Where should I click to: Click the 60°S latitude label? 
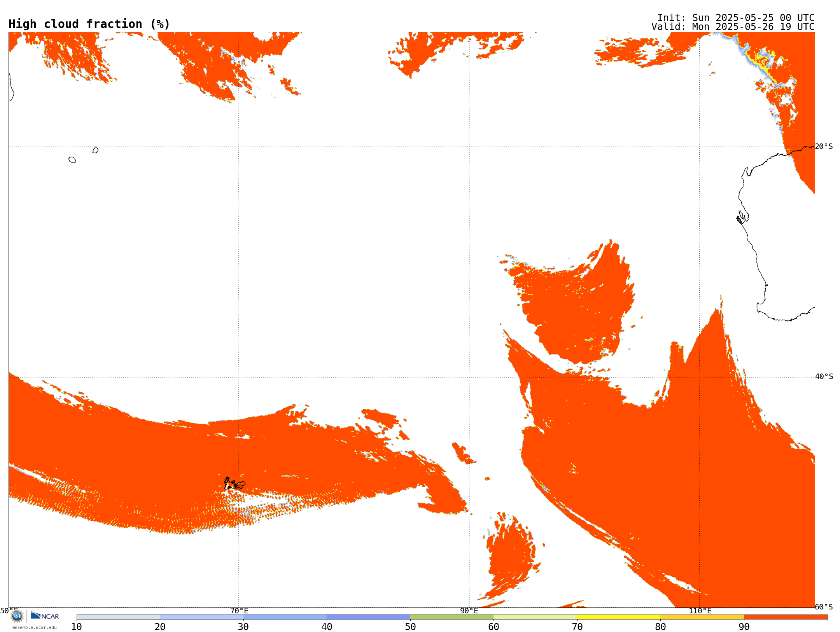pyautogui.click(x=824, y=607)
